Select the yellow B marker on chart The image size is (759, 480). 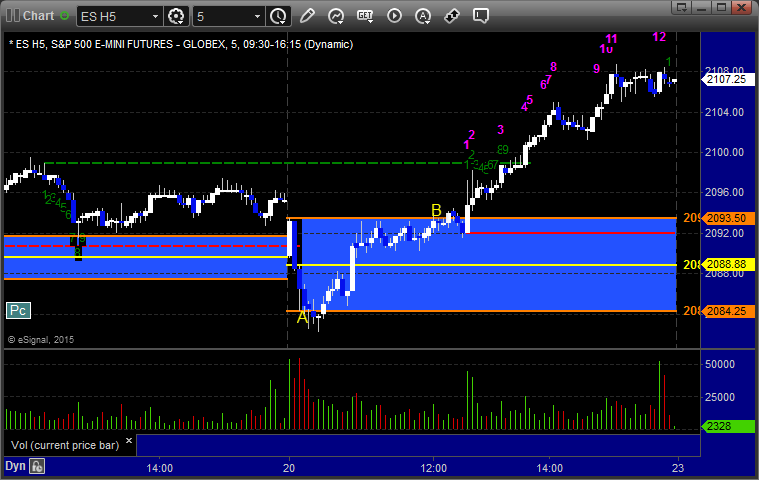(x=436, y=210)
